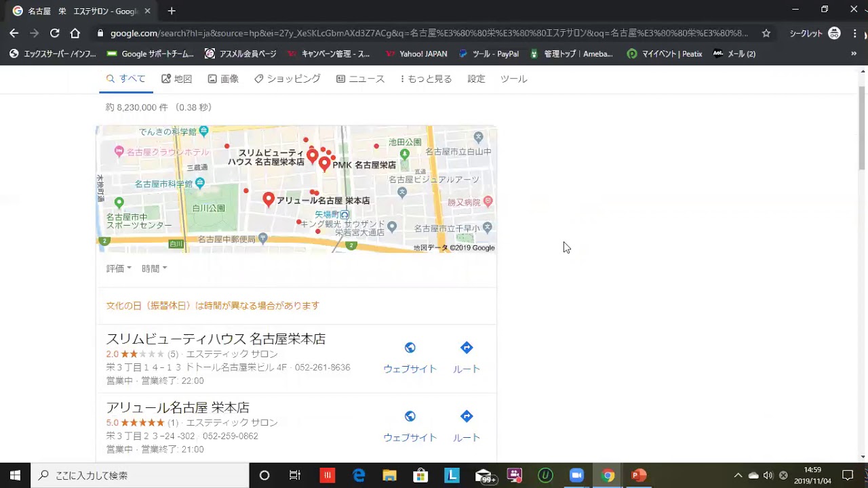The width and height of the screenshot is (868, 488).
Task: Open the マイイベント | Peatix bookmark
Action: 665,54
